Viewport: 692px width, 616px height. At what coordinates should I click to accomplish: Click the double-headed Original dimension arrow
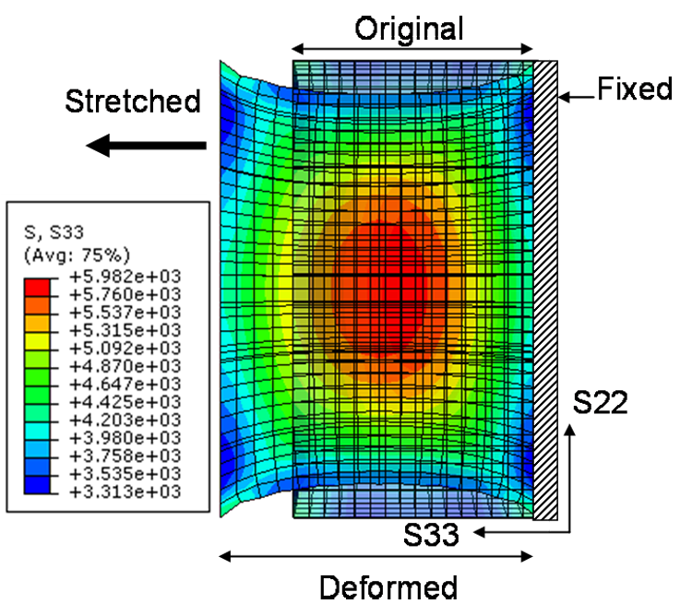(x=412, y=50)
